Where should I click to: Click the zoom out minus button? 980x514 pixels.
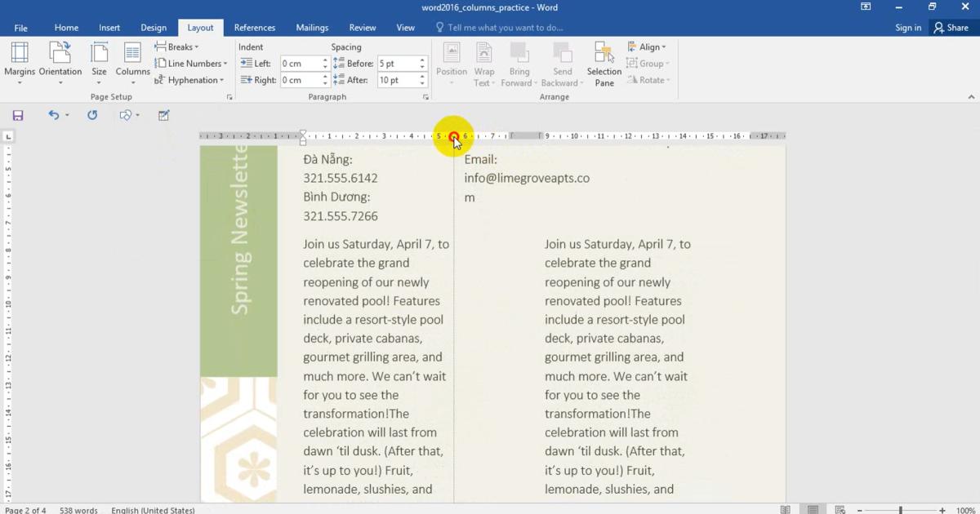click(x=860, y=510)
